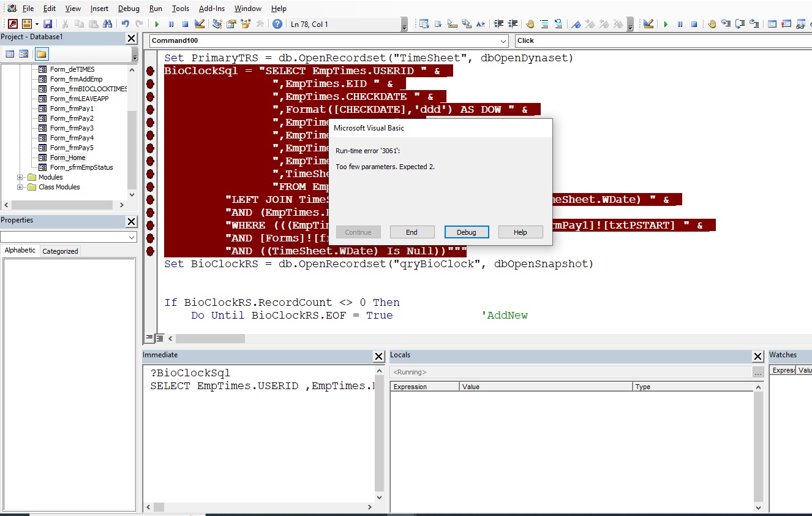812x516 pixels.
Task: Toggle breakpoint hand icon on Edit toolbar
Action: click(x=530, y=24)
